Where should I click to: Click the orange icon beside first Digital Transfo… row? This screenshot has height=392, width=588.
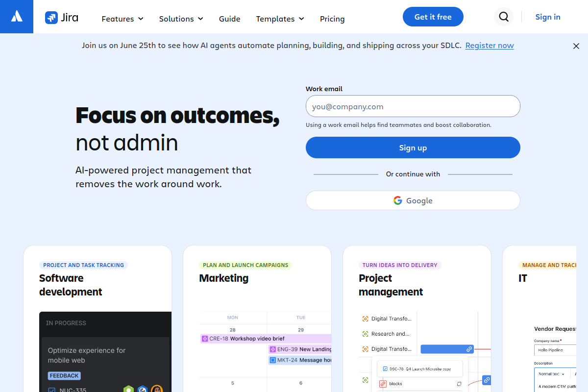coord(365,318)
